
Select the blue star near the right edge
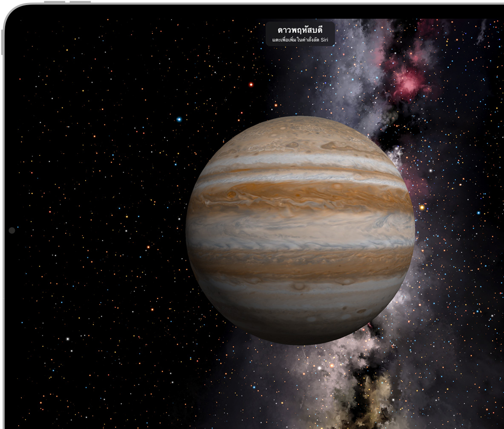[x=478, y=213]
